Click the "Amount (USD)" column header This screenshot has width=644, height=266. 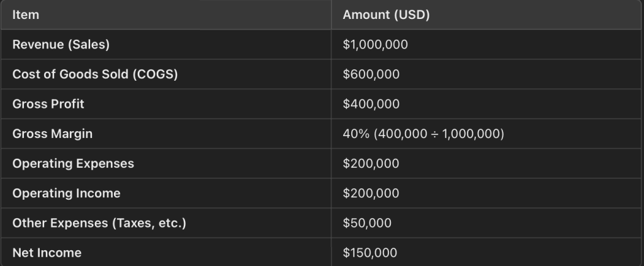point(386,15)
